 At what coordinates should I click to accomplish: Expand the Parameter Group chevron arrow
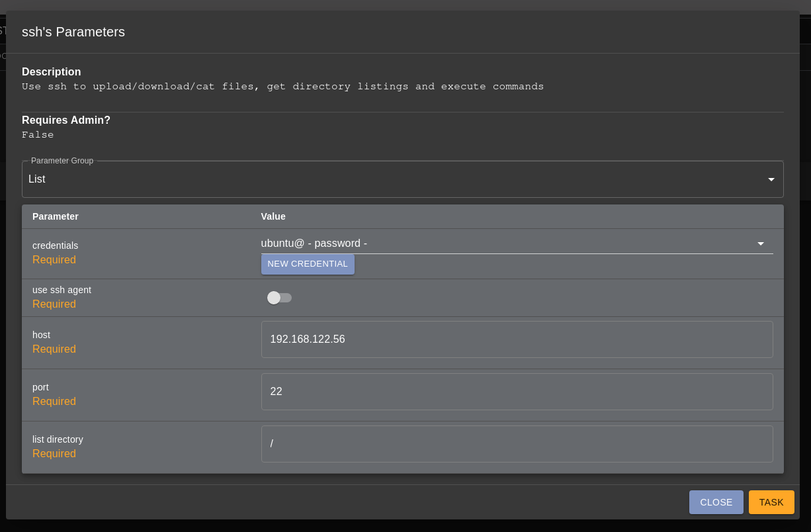[771, 179]
